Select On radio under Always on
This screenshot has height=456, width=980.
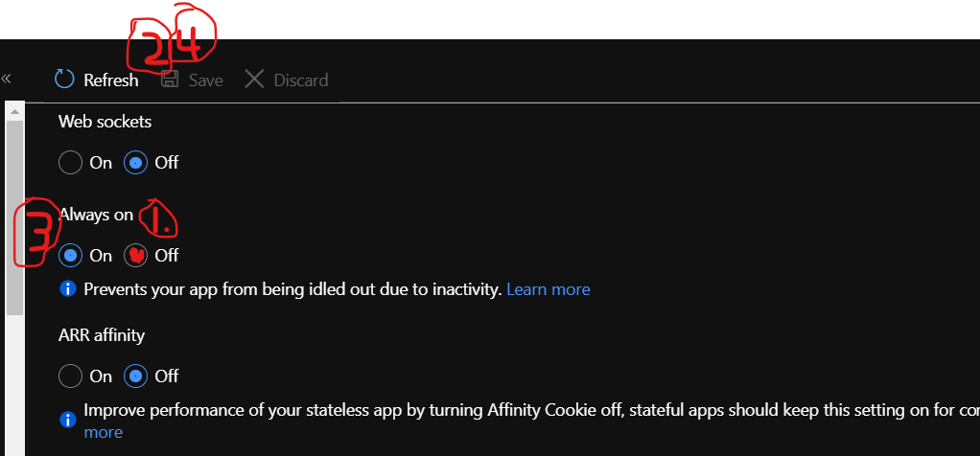click(x=70, y=256)
